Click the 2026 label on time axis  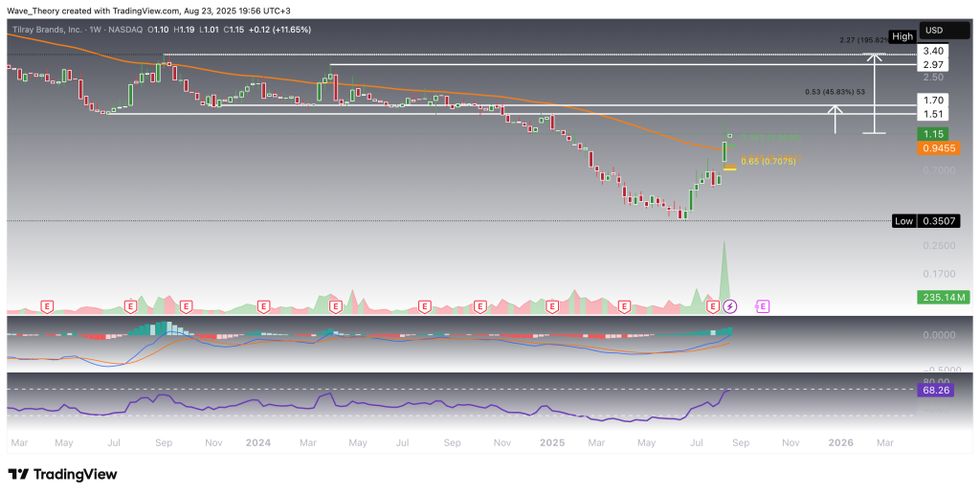click(840, 442)
